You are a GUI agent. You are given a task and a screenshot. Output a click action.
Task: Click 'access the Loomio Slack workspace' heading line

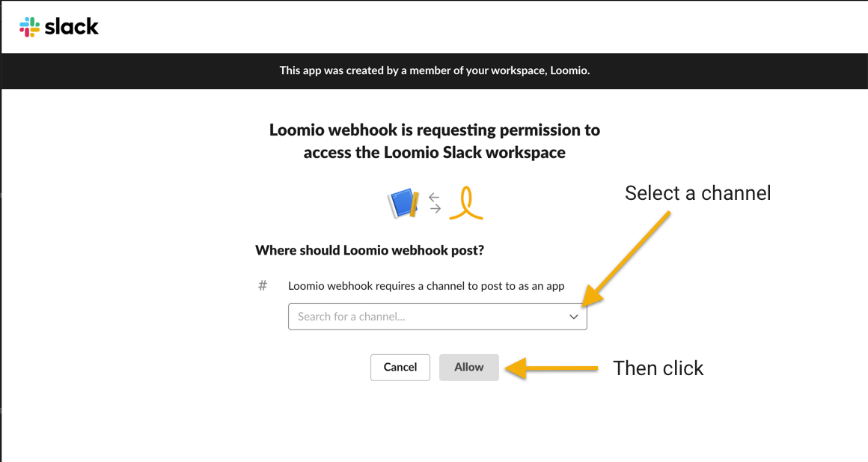(435, 152)
